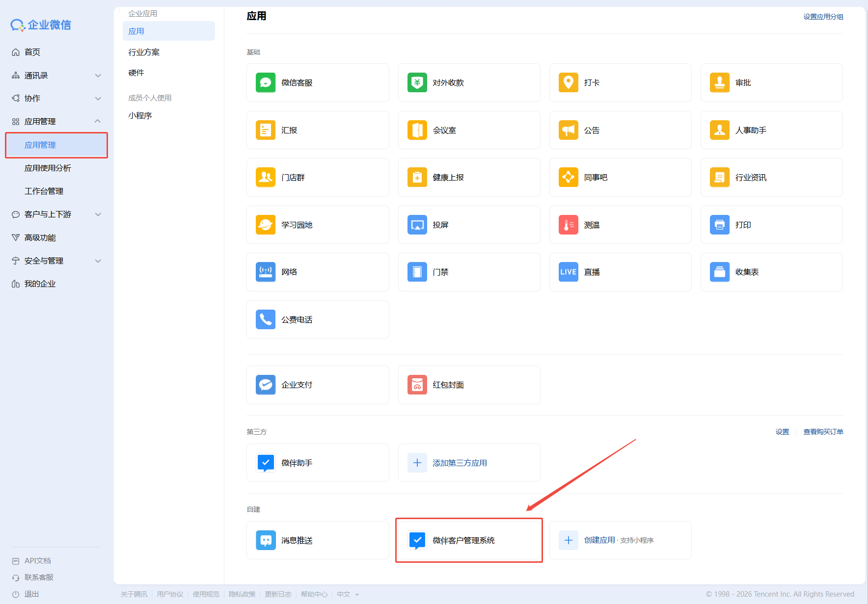Viewport: 868px width, 604px height.
Task: Expand the 安全与管理 chevron
Action: [x=98, y=261]
